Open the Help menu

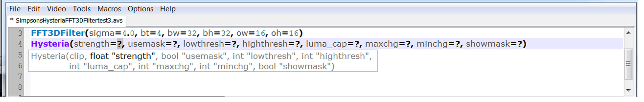click(168, 9)
